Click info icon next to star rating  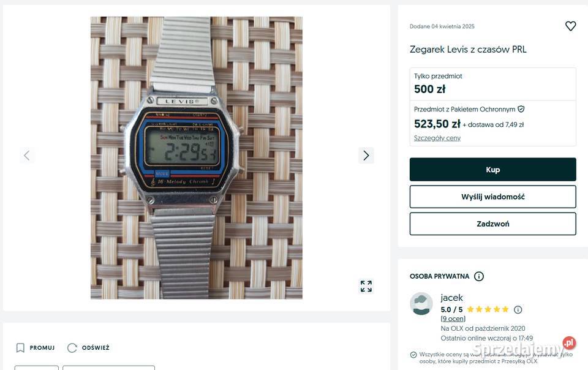point(518,309)
